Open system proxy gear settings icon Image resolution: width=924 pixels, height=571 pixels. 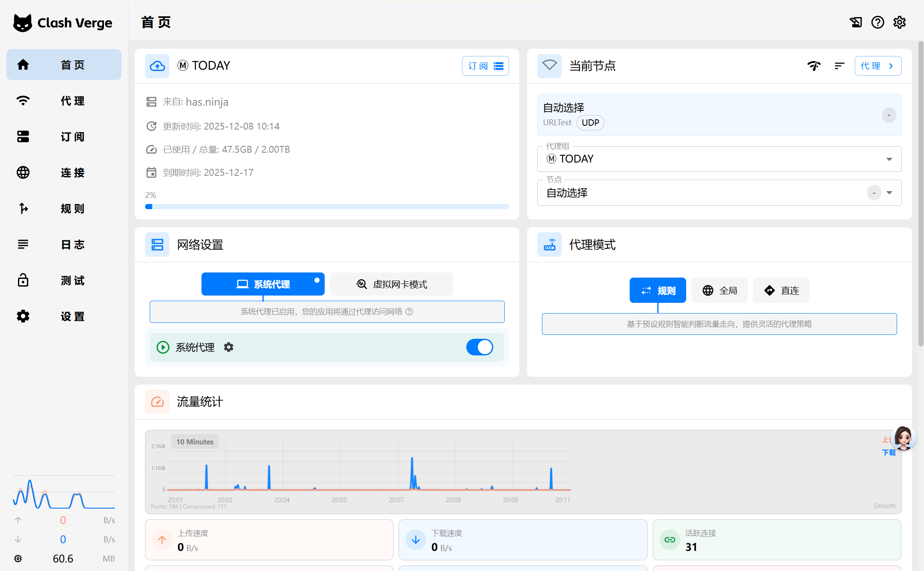click(229, 347)
